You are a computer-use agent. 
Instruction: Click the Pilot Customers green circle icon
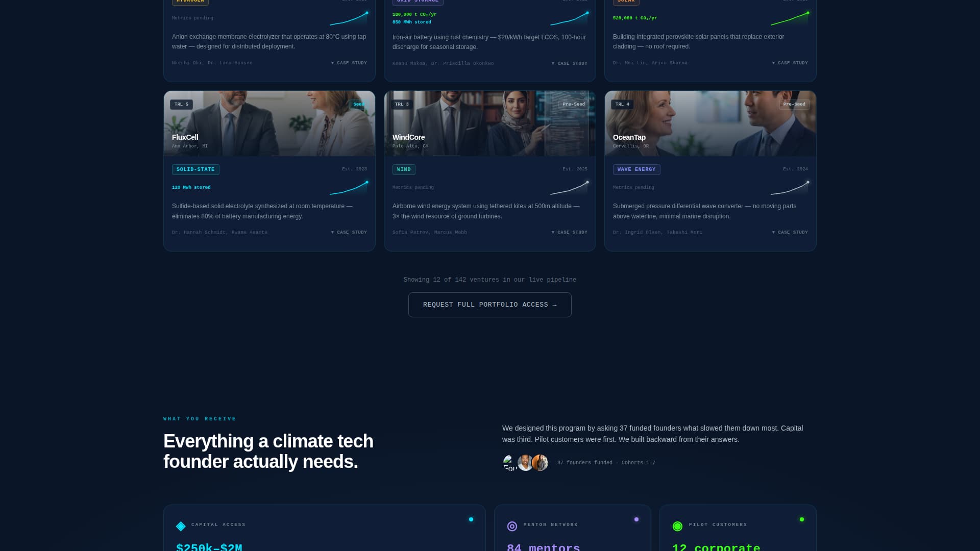677,526
